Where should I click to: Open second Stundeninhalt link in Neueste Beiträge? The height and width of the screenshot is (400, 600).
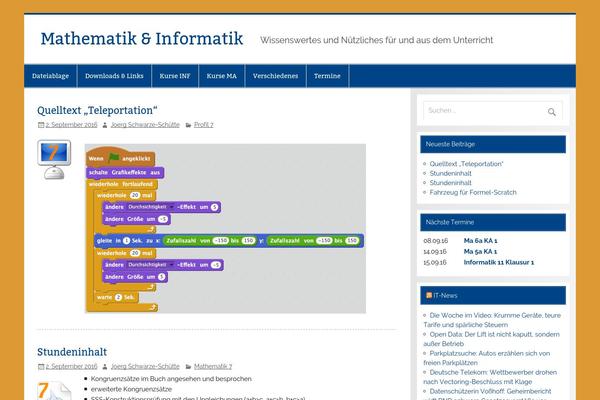(x=450, y=183)
